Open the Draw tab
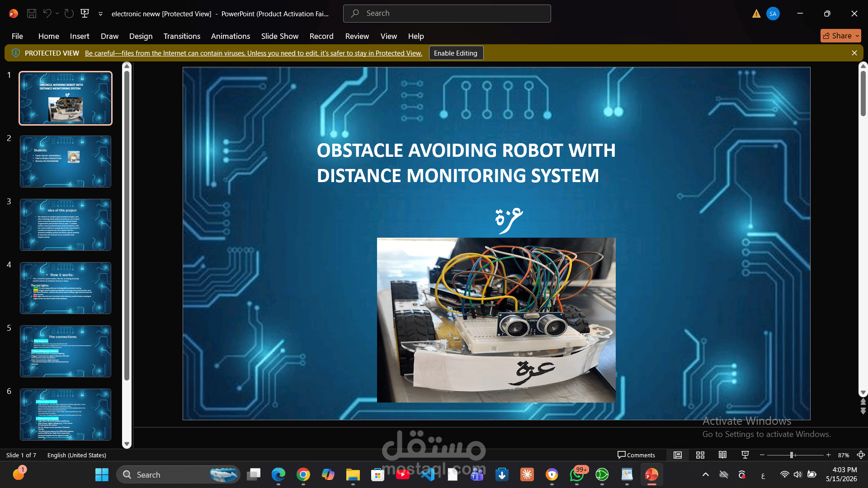868x488 pixels. pyautogui.click(x=109, y=36)
